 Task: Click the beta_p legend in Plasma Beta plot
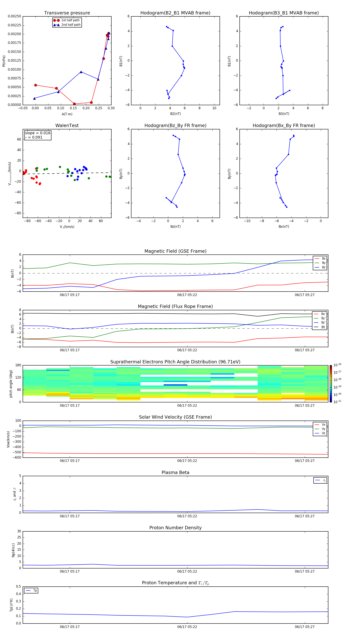(x=320, y=480)
